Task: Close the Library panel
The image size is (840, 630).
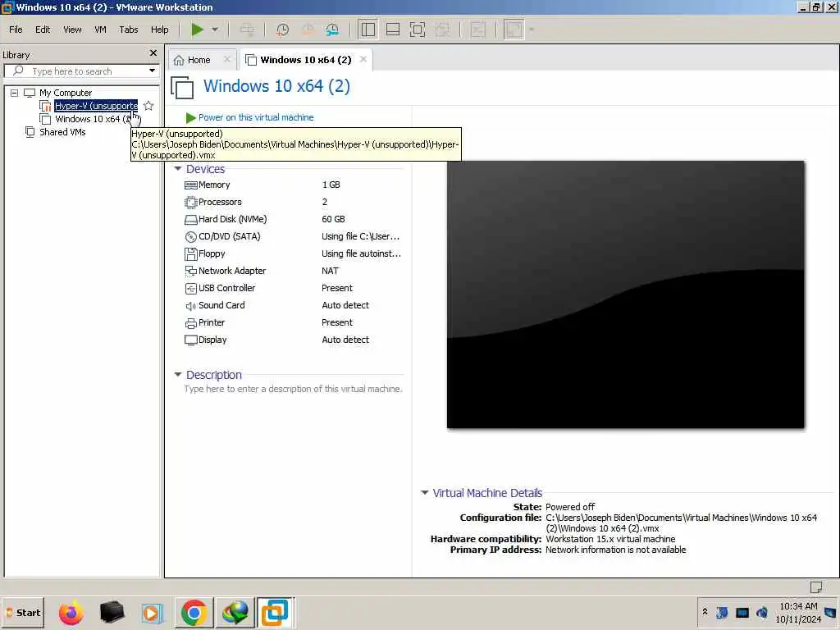Action: (153, 53)
